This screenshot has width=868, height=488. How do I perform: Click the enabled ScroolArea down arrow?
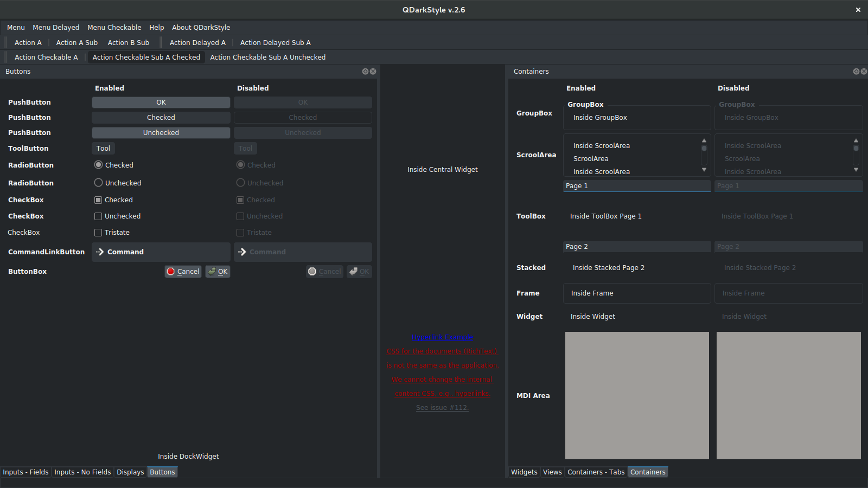pos(704,170)
